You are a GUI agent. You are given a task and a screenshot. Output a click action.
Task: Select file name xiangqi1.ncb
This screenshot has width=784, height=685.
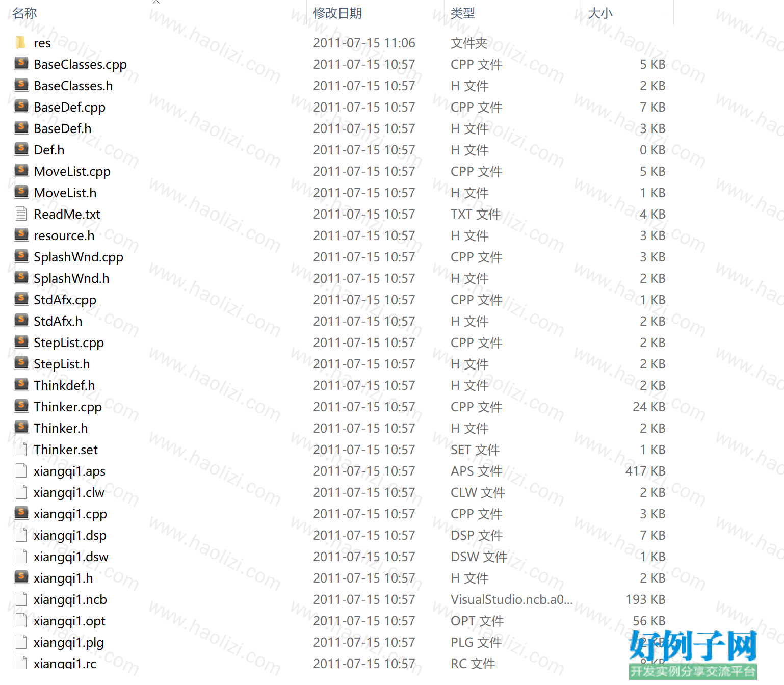(x=70, y=600)
